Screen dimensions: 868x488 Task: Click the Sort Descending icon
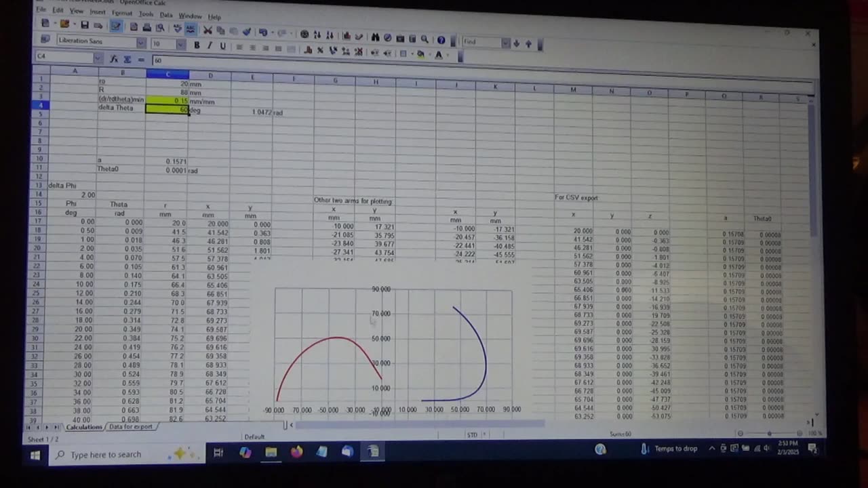pos(330,35)
